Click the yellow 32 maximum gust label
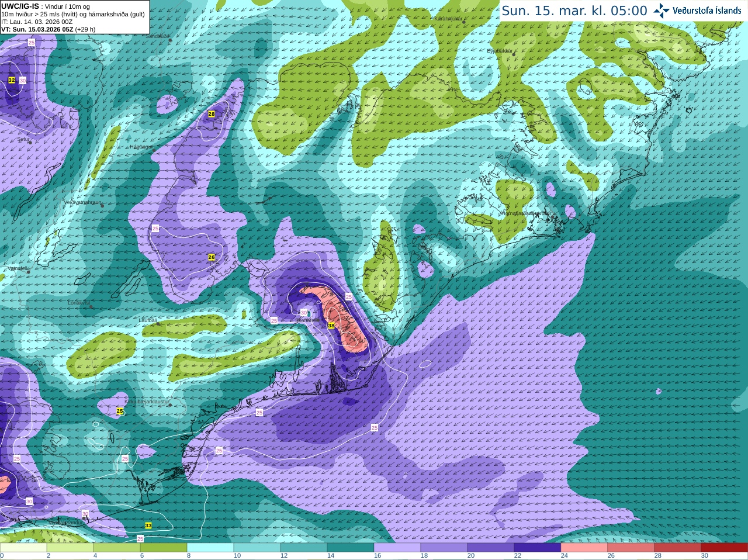The image size is (748, 560). pos(12,80)
